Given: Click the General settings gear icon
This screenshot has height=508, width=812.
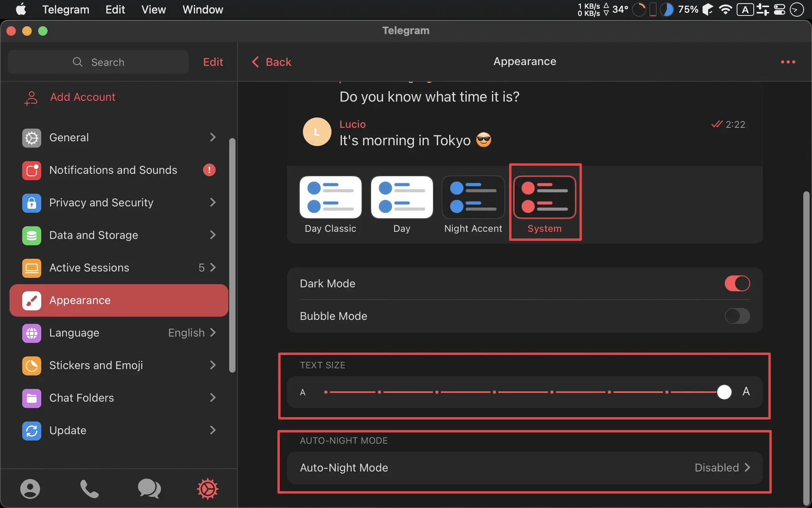Looking at the screenshot, I should [32, 138].
